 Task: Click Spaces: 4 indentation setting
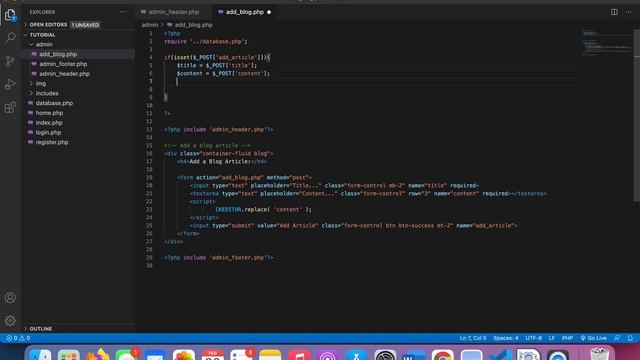(506, 338)
